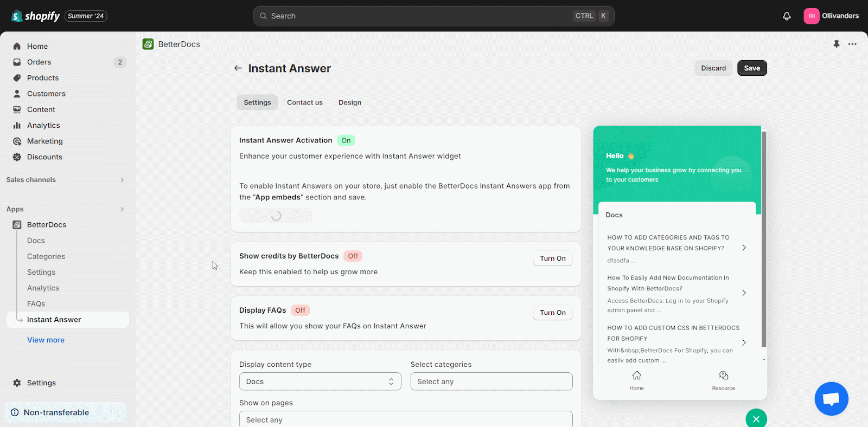Click Home icon in widget preview
868x427 pixels.
pyautogui.click(x=637, y=376)
